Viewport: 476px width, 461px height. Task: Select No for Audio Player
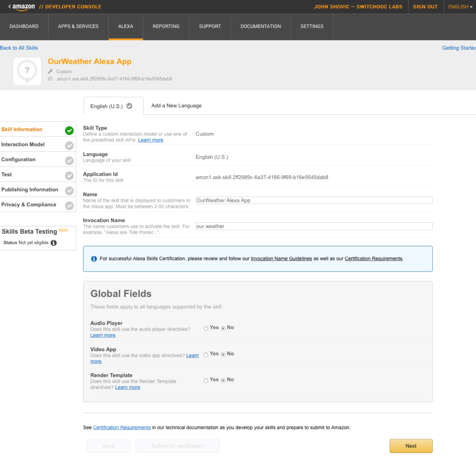(x=223, y=328)
